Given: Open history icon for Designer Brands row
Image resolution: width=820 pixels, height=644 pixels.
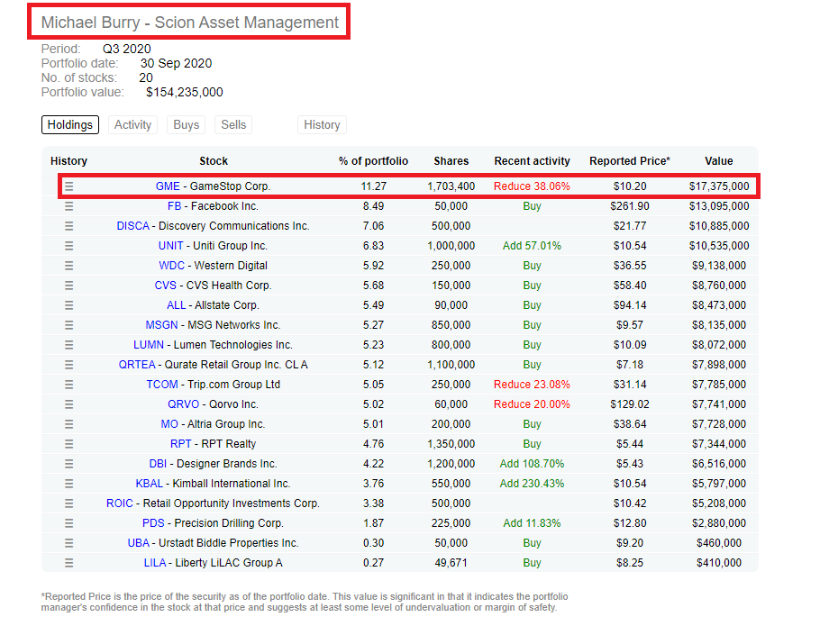Looking at the screenshot, I should click(69, 464).
